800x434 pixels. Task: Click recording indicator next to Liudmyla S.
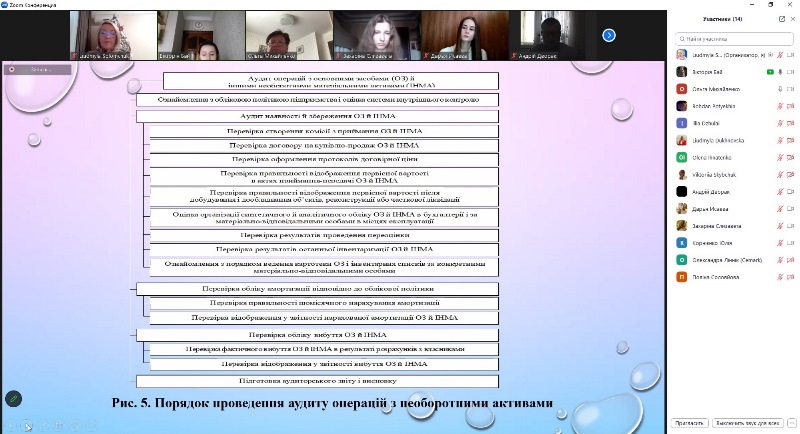[770, 55]
